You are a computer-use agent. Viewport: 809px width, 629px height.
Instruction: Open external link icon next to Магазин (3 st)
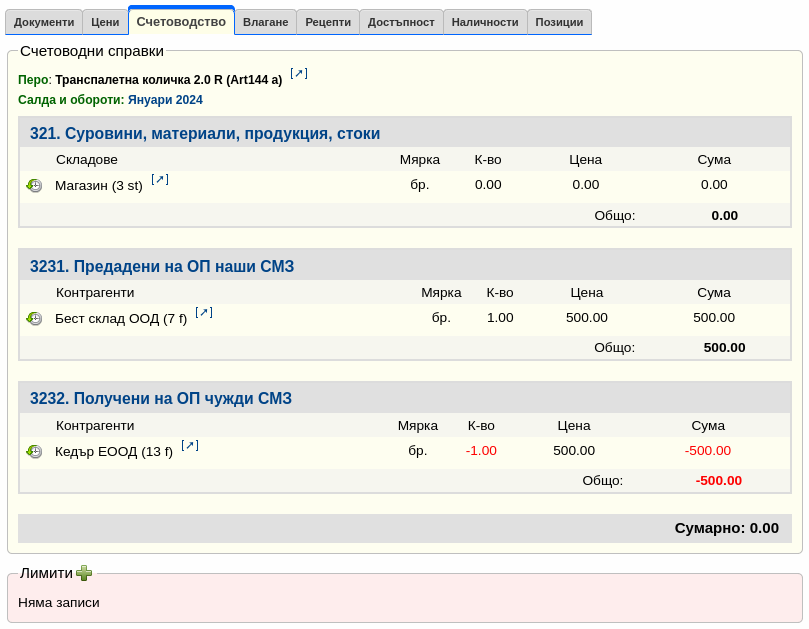[160, 179]
